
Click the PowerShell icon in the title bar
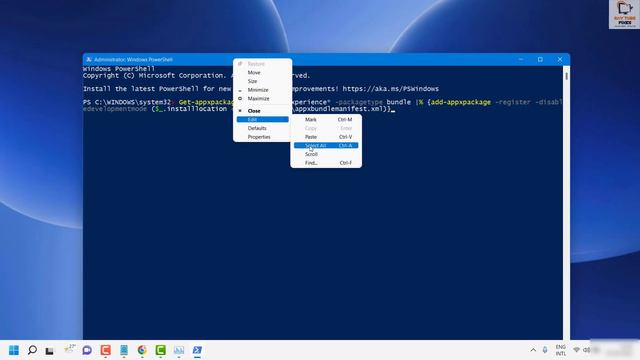point(89,60)
